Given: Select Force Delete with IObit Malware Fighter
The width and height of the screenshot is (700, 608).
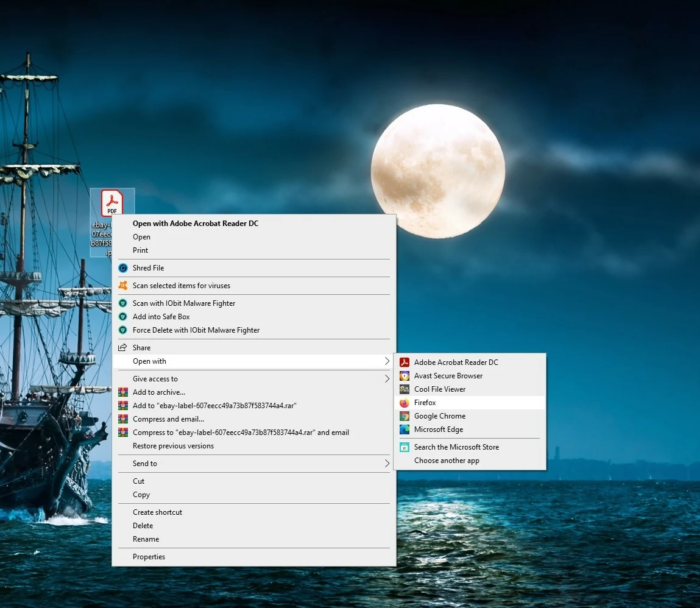Looking at the screenshot, I should click(254, 330).
